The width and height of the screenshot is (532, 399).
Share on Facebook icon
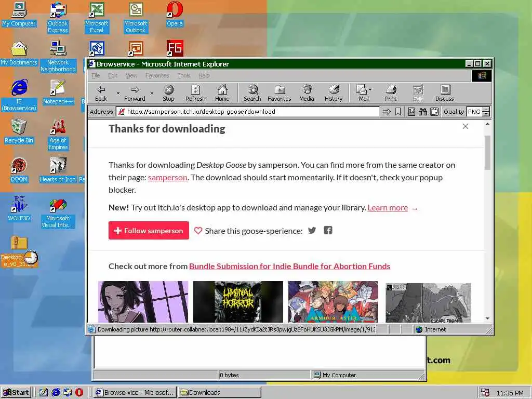click(x=328, y=230)
